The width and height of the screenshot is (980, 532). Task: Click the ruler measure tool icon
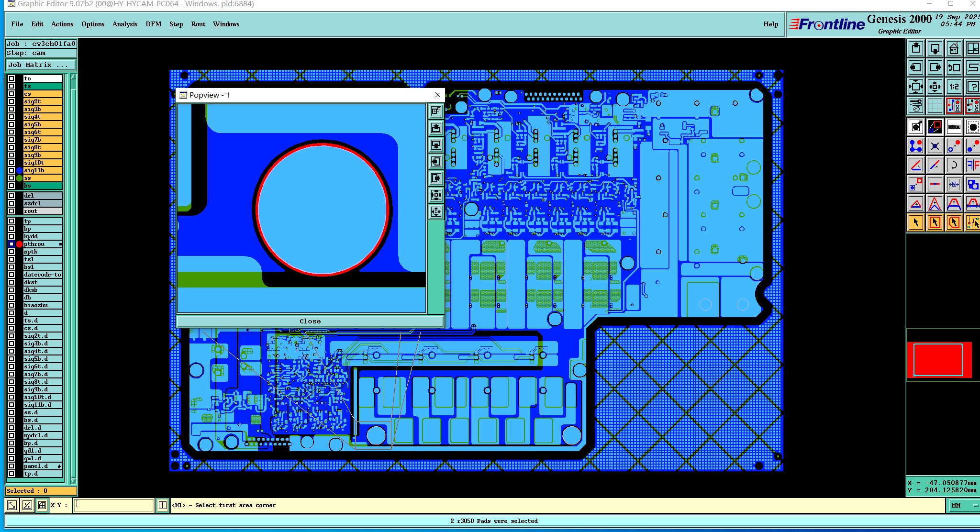pyautogui.click(x=954, y=127)
